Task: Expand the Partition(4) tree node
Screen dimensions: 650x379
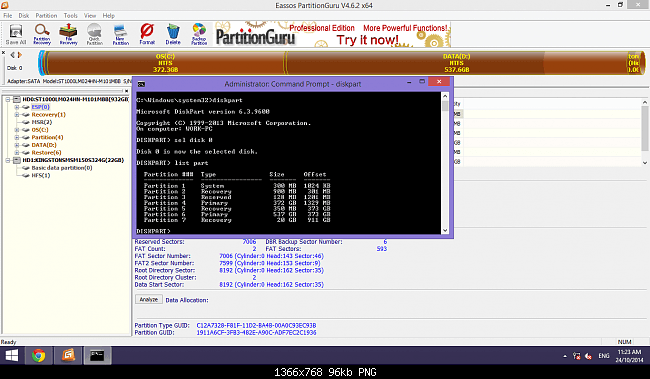Action: click(x=17, y=137)
